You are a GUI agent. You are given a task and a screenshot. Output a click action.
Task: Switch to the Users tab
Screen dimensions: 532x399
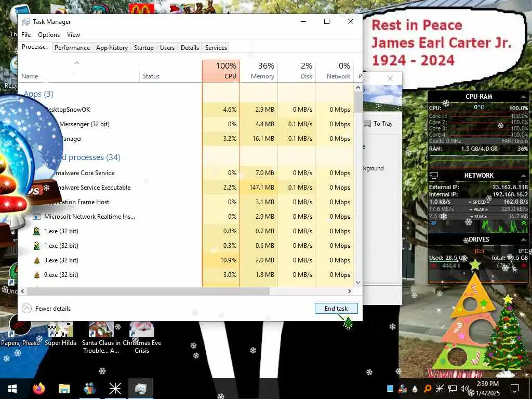[x=167, y=47]
